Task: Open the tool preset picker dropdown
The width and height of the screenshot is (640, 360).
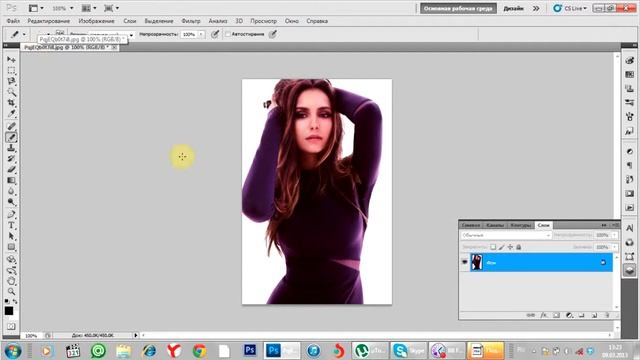Action: click(24, 34)
